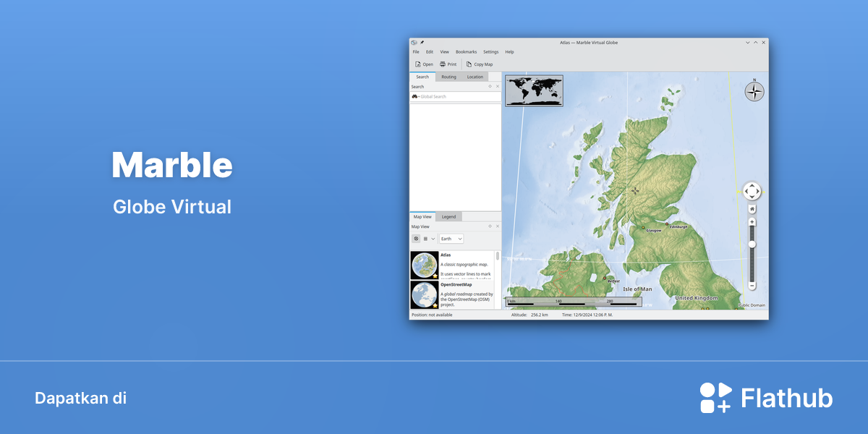Select the OpenStreetMap theme thumbnail
868x434 pixels.
425,295
